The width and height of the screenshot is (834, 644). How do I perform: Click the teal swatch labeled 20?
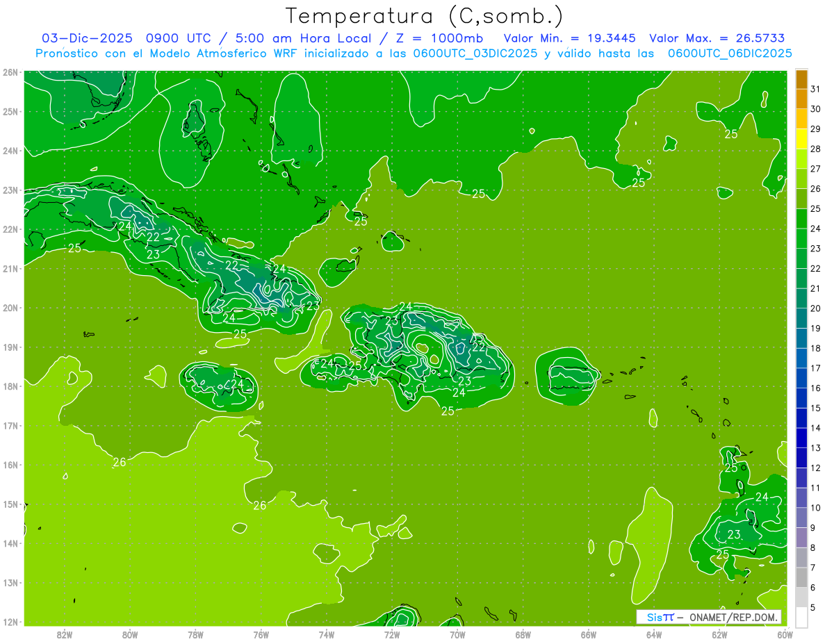click(802, 308)
